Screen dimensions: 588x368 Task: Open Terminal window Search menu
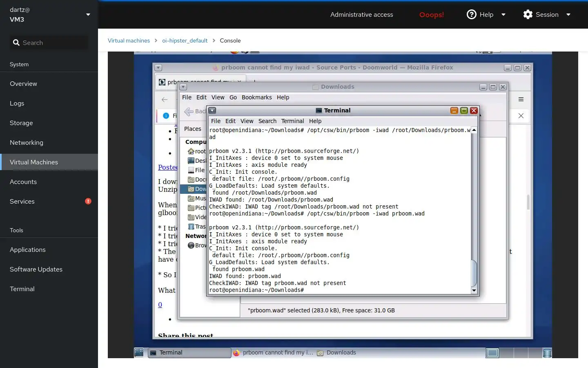[267, 121]
